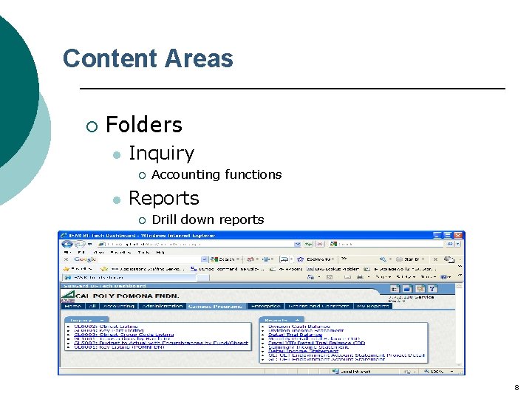This screenshot has width=532, height=399.
Task: Collapse the Inquiry folder panel
Action: point(102,320)
